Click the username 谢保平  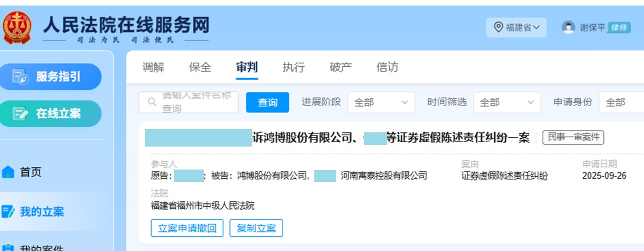click(593, 27)
